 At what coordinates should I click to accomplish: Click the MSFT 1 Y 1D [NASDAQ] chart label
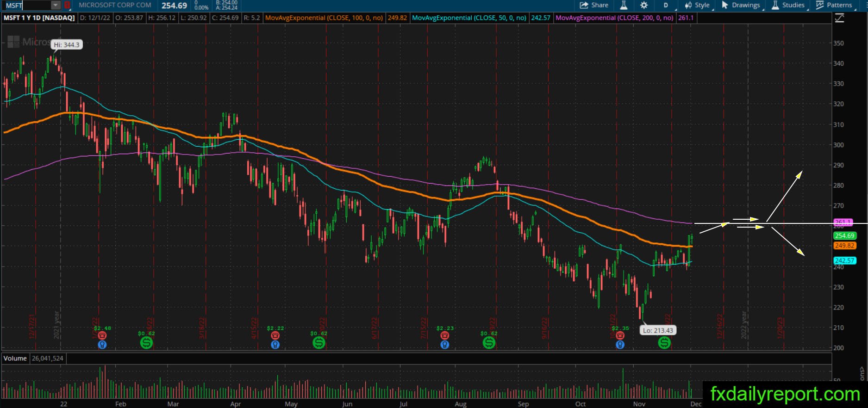[39, 18]
